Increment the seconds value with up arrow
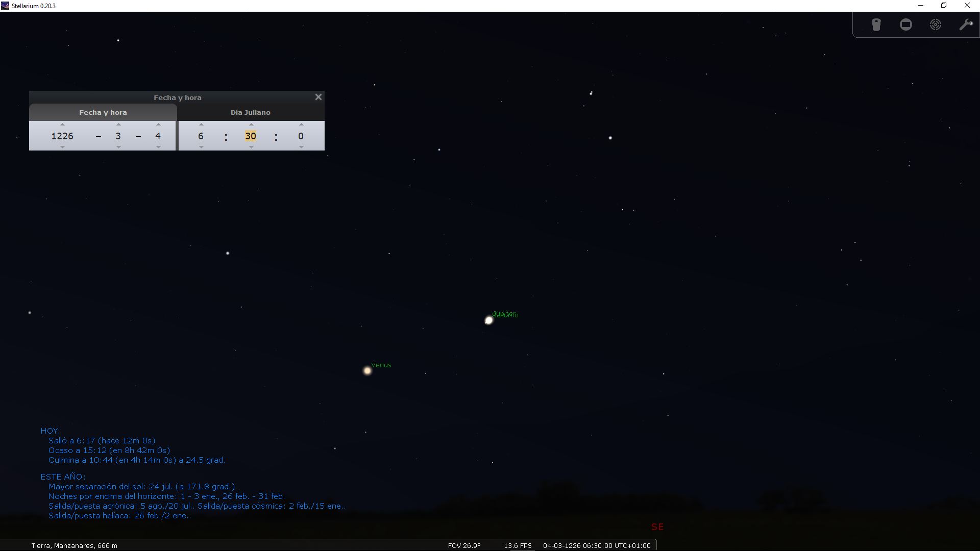 tap(301, 124)
